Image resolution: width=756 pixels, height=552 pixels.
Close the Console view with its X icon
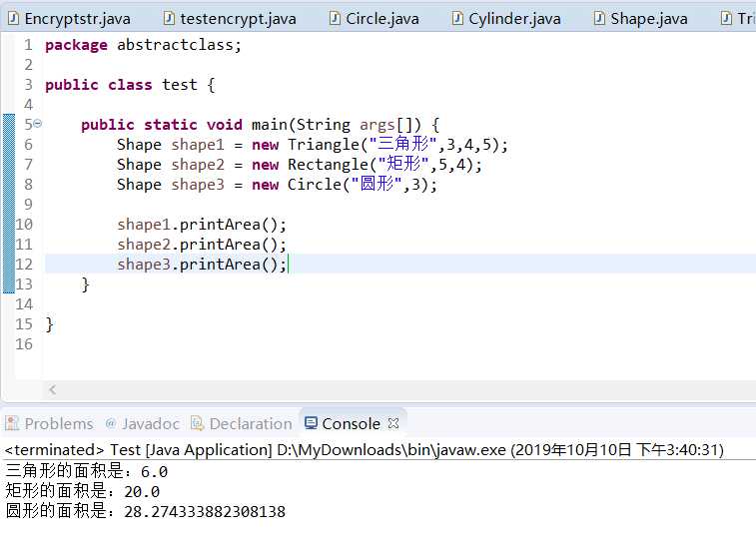coord(393,423)
